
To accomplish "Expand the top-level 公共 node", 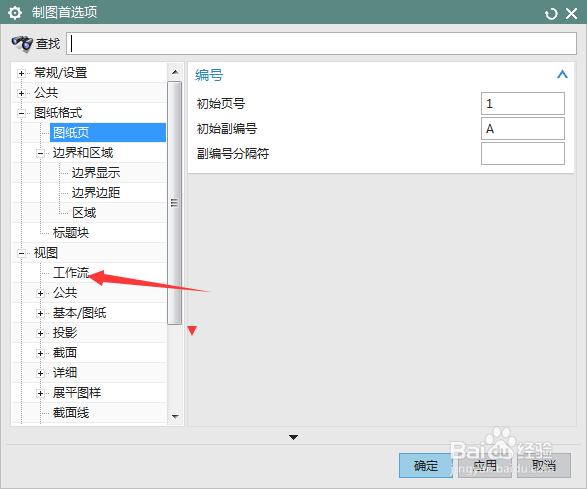I will pos(21,93).
